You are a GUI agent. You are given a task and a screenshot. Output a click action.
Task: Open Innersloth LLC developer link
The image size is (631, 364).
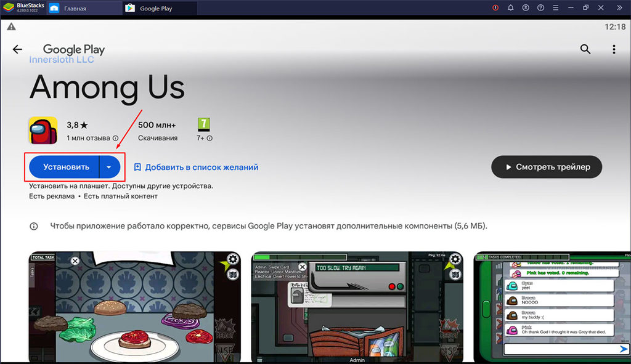[x=61, y=60]
